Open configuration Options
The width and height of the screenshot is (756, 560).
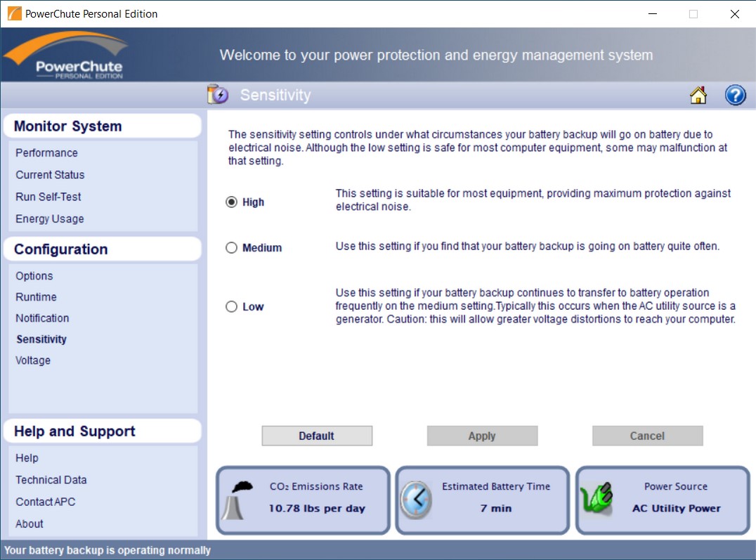pos(34,276)
